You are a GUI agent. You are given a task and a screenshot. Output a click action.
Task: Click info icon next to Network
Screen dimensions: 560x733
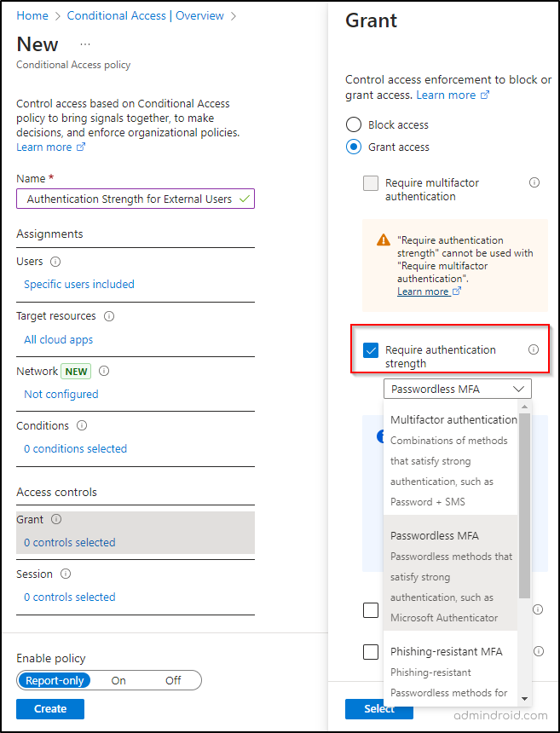coord(104,371)
